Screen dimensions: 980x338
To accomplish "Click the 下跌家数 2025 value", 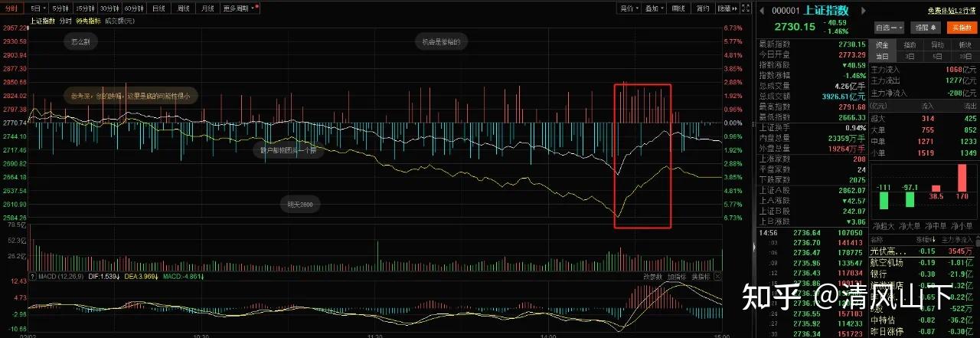I will coord(856,179).
